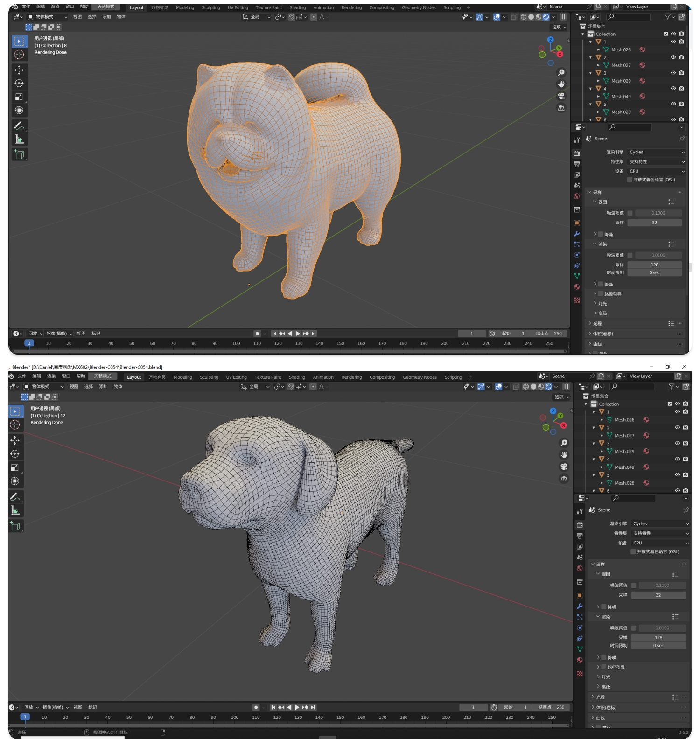Viewport: 700px width, 739px height.
Task: Select the Cursor tool in lower Blender window
Action: 15,425
